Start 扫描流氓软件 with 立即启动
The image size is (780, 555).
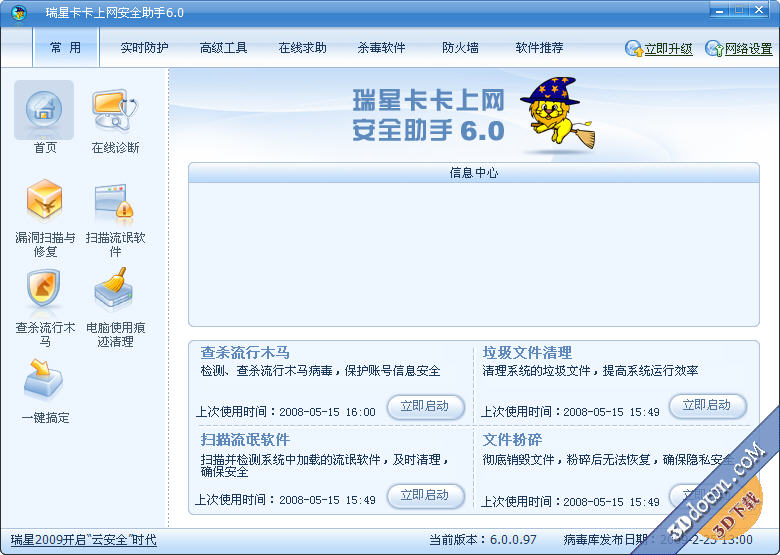(x=425, y=496)
